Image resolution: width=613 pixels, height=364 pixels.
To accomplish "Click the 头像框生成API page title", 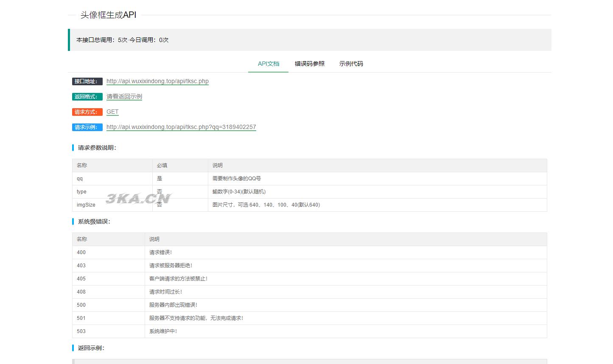I will click(108, 15).
